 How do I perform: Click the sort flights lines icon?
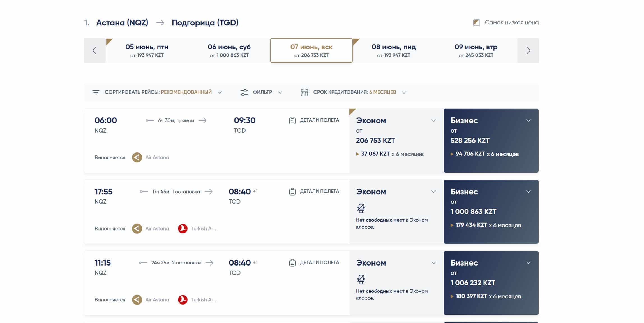96,92
